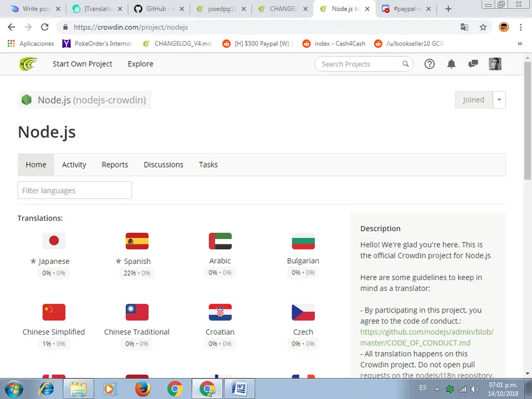Click the Filter languages input
The width and height of the screenshot is (532, 399).
coord(75,190)
